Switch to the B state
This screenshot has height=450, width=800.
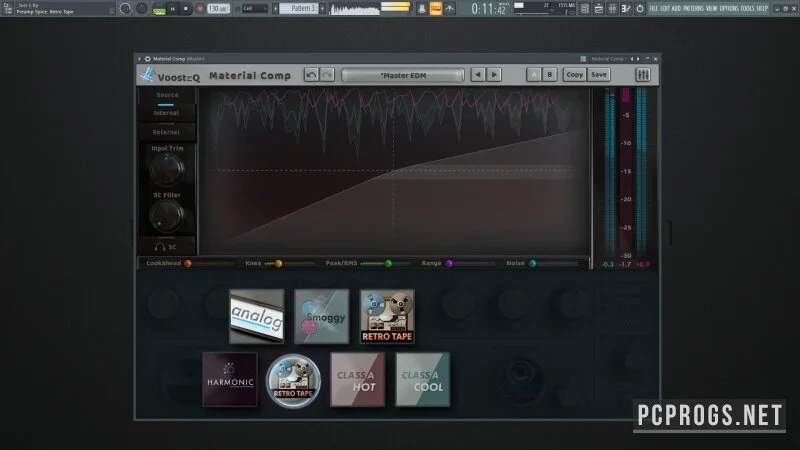point(549,75)
